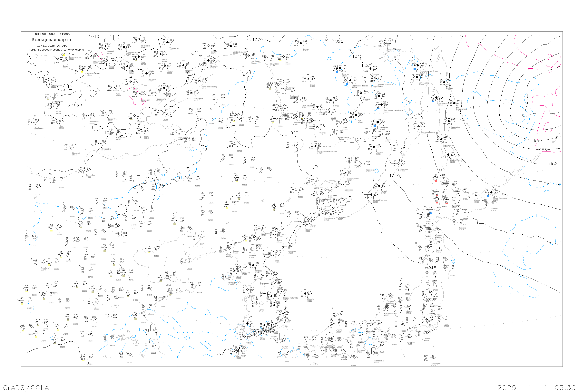
Task: Click the 'GrADS/COLA' credit text
Action: point(26,387)
